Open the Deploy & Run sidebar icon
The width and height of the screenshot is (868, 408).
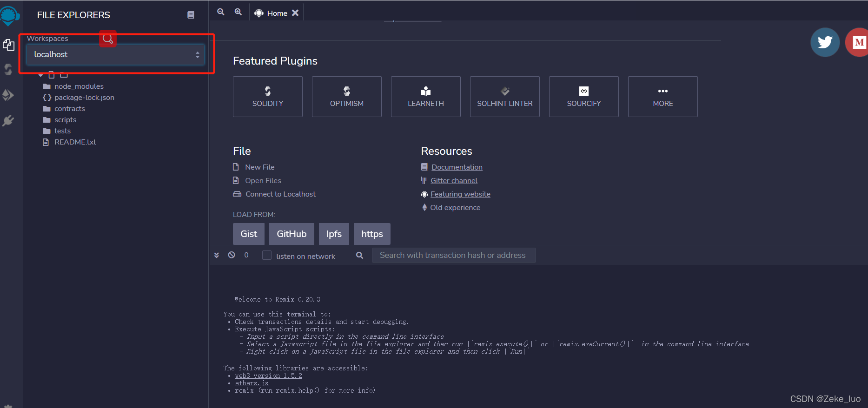pos(8,95)
